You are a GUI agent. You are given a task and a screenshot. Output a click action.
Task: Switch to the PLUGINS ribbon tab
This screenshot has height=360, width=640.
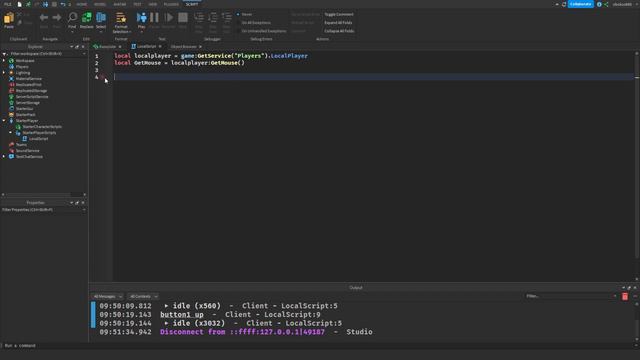(x=171, y=4)
